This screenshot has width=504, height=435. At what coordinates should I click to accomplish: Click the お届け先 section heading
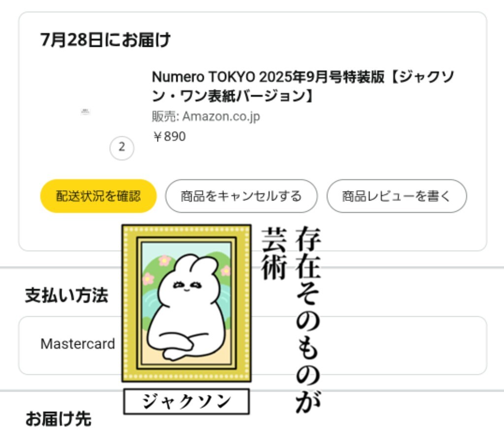[58, 418]
